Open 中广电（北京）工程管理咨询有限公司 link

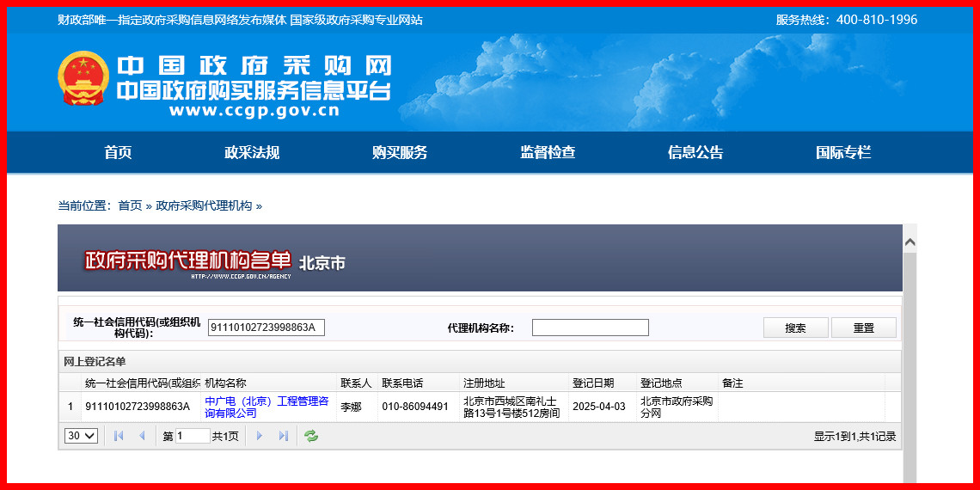[x=266, y=407]
